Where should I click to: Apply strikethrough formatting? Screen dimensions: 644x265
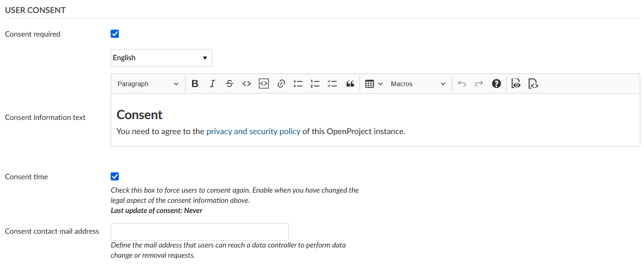point(229,84)
